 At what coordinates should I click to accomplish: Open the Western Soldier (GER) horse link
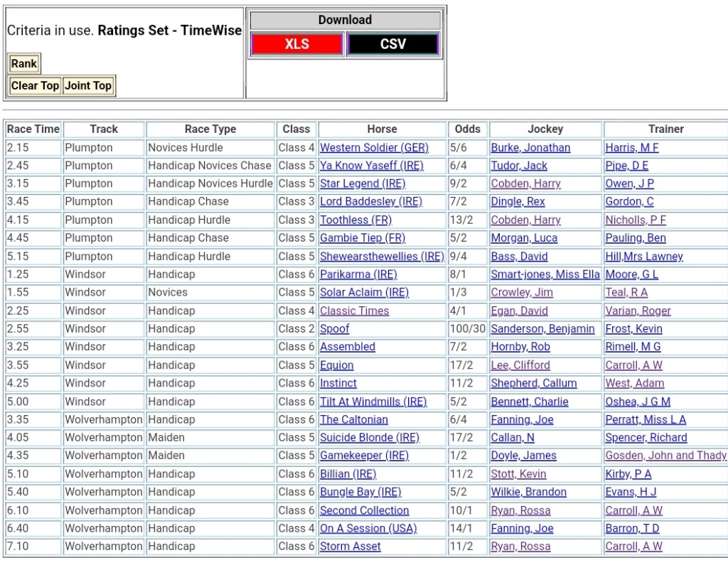(x=374, y=148)
